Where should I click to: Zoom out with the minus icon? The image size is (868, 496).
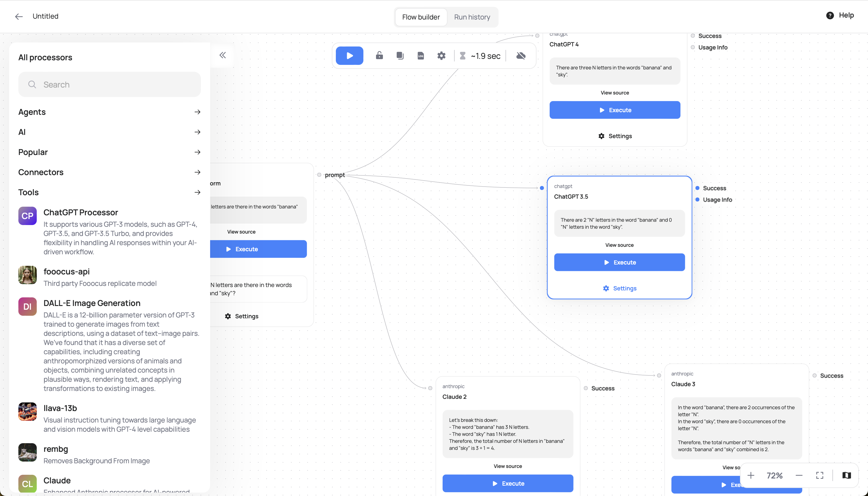[x=799, y=475]
